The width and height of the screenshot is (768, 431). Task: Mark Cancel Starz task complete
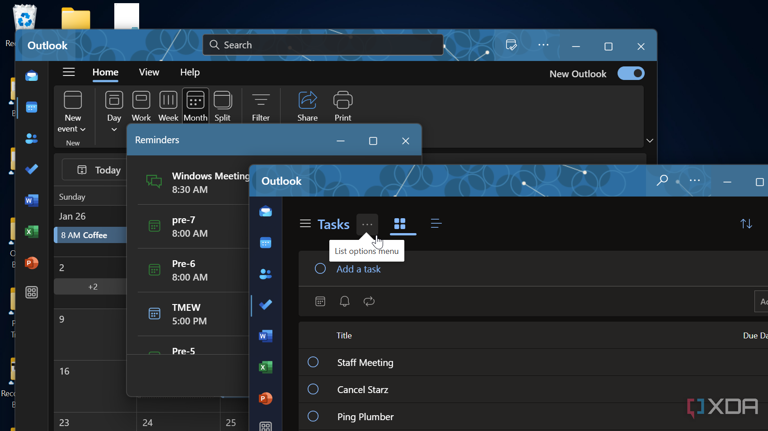point(313,389)
